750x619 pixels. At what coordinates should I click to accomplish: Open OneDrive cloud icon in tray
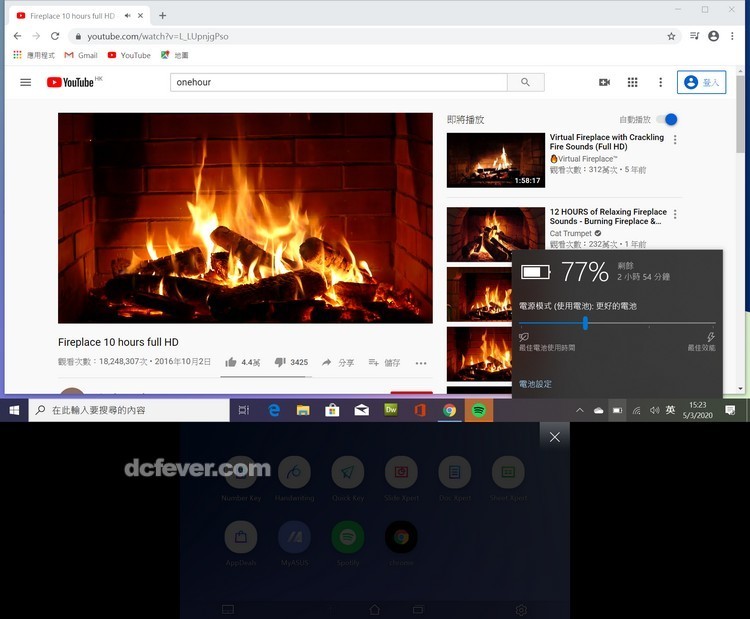(598, 410)
